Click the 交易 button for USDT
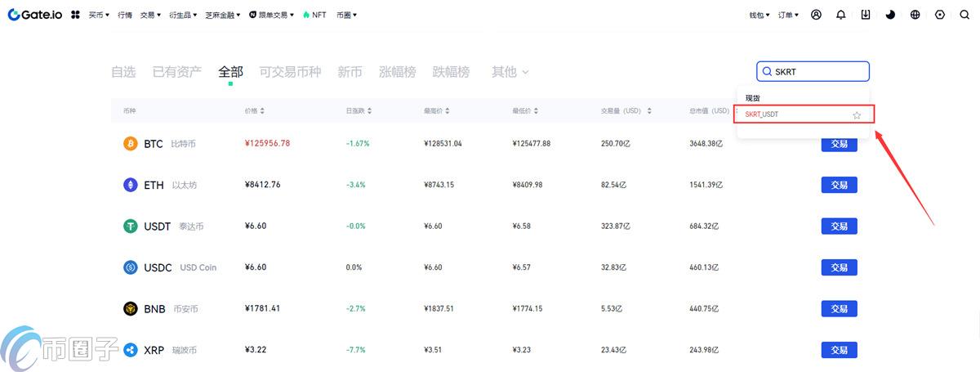The height and width of the screenshot is (372, 980). pyautogui.click(x=839, y=226)
